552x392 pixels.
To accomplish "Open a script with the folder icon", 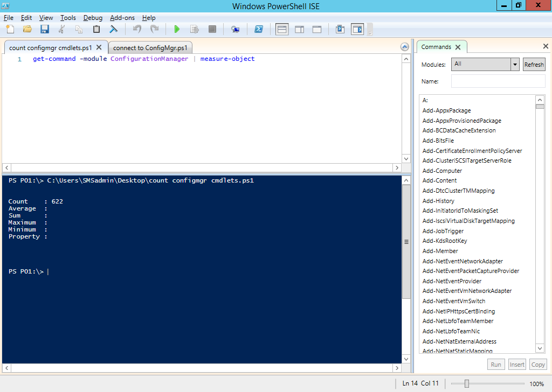I will click(x=27, y=29).
